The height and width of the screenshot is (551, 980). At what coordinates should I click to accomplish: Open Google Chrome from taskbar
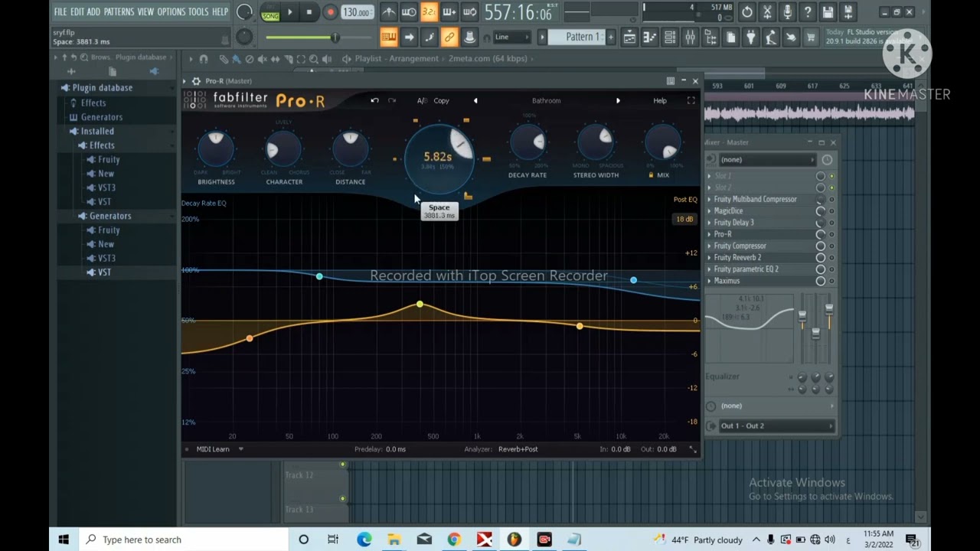point(454,540)
